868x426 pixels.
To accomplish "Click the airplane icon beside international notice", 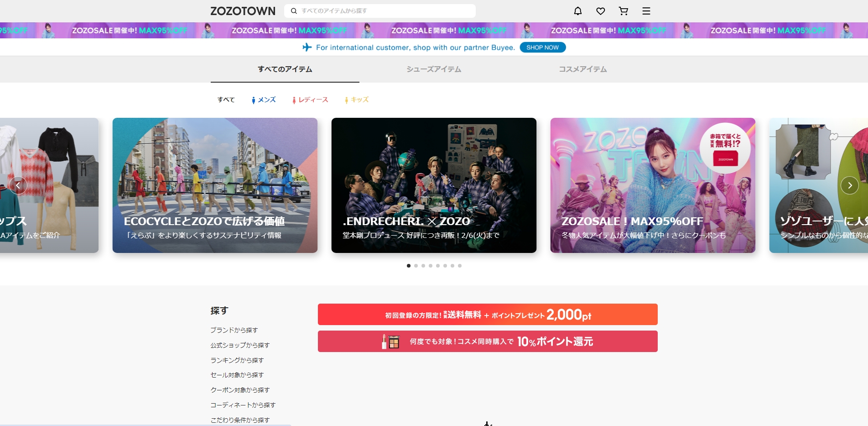I will 307,47.
